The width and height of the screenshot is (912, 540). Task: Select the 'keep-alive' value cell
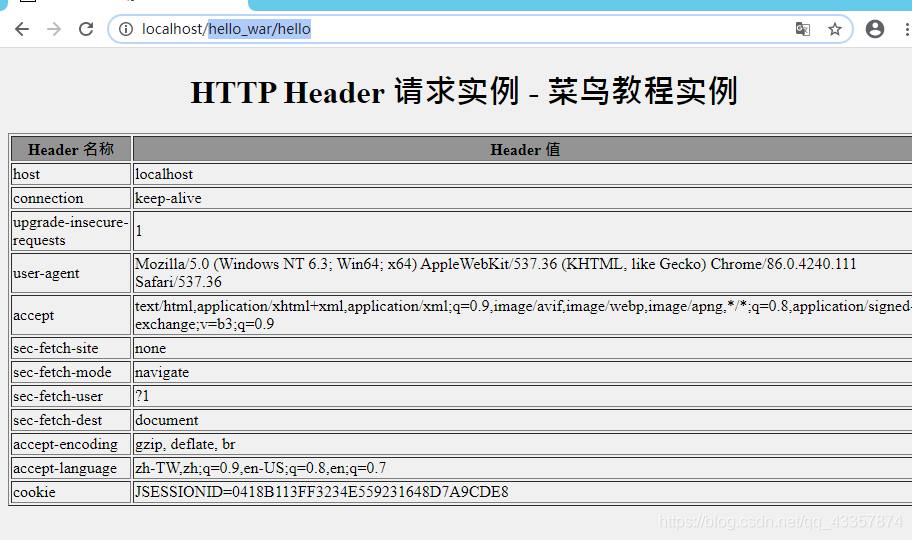[523, 198]
